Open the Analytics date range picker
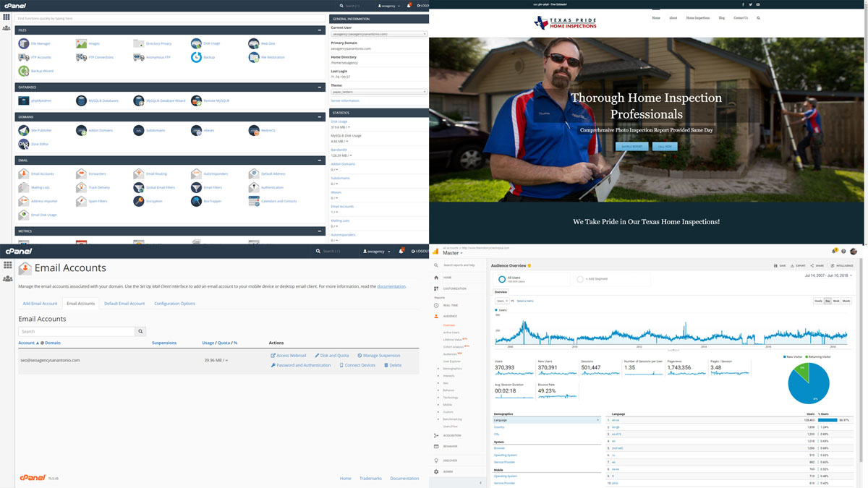 [827, 275]
